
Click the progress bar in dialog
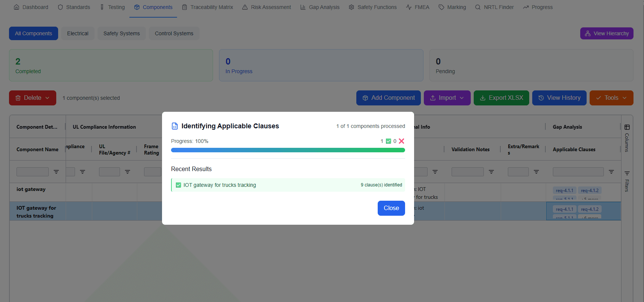pos(288,150)
